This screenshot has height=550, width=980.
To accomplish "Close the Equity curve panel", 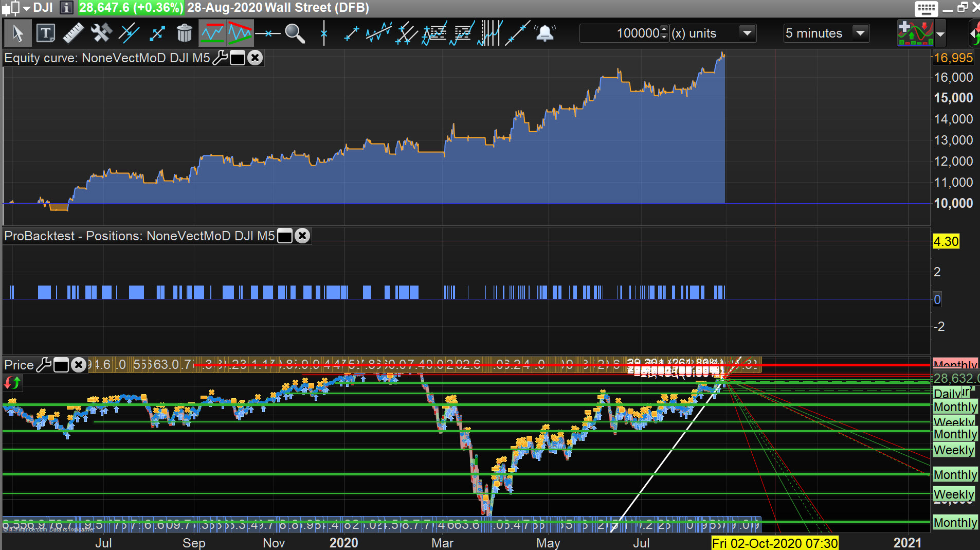I will 255,58.
